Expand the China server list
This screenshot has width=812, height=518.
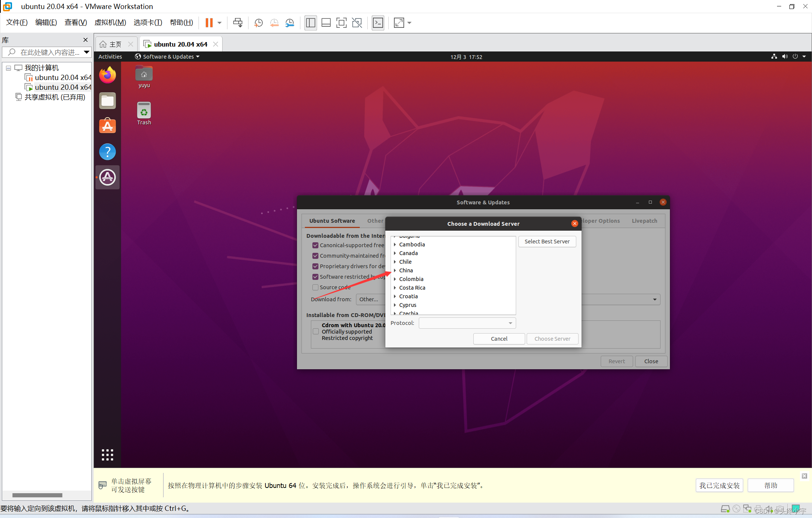[x=395, y=270]
